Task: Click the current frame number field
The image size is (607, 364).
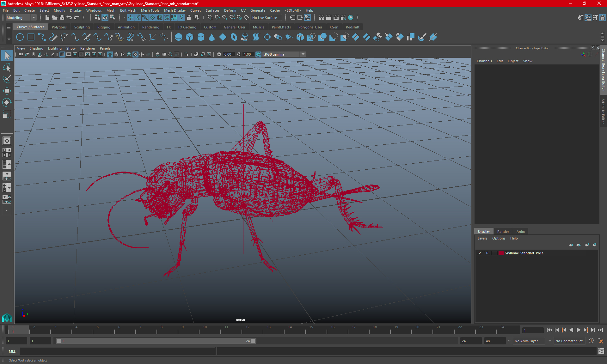Action: click(533, 330)
